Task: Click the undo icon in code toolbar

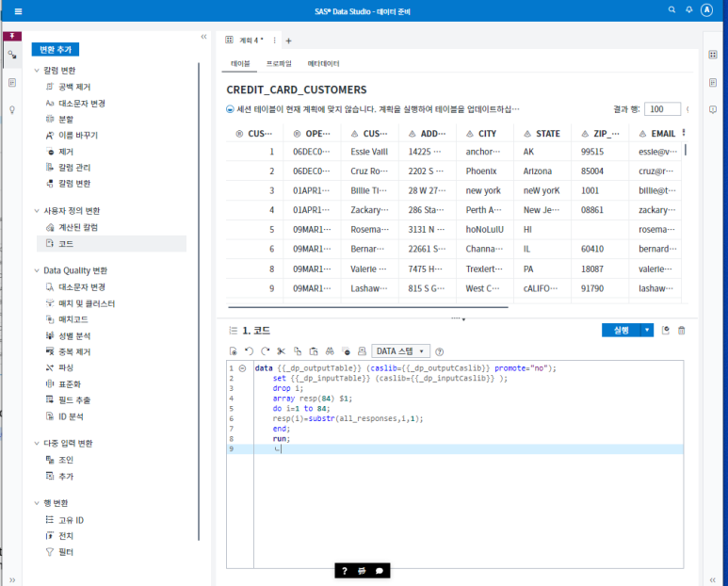Action: click(x=249, y=351)
